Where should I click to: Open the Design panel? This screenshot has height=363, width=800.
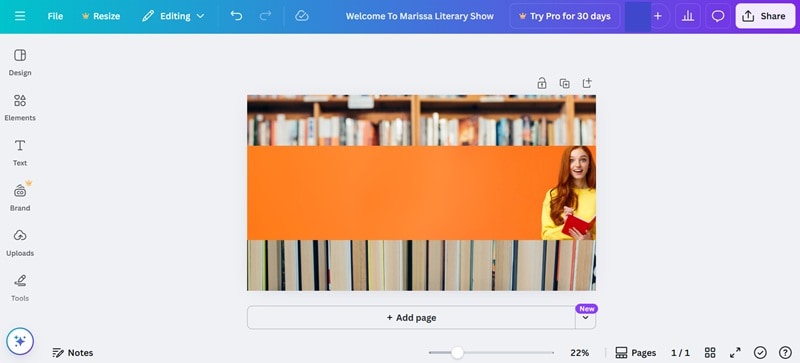pos(20,62)
